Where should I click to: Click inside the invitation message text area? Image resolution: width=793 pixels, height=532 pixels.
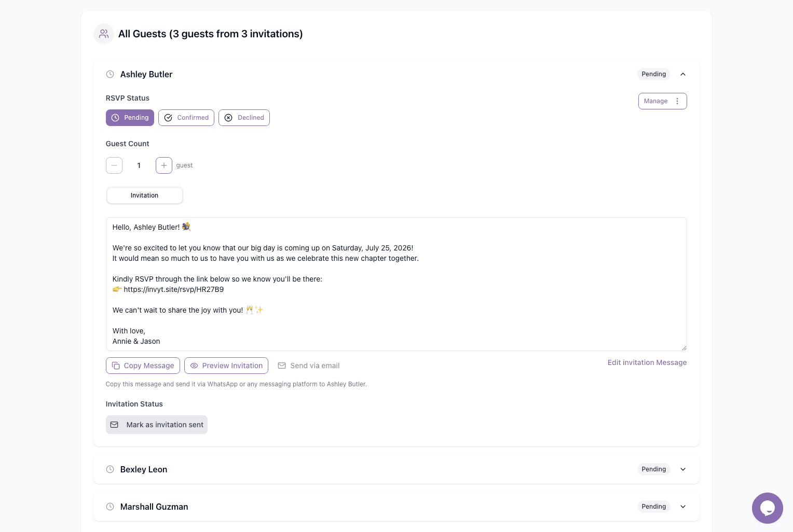pos(396,284)
